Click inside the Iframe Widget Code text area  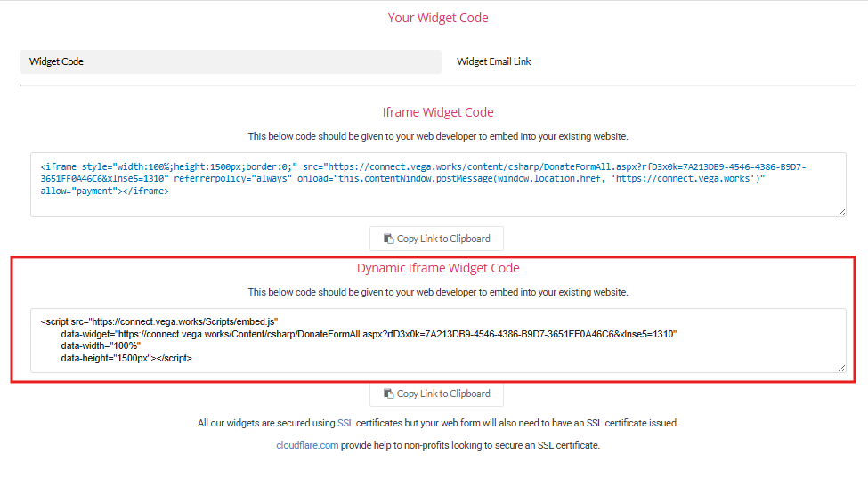click(x=438, y=185)
